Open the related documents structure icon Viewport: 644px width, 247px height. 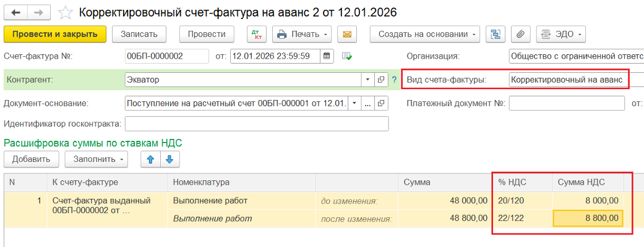click(496, 34)
